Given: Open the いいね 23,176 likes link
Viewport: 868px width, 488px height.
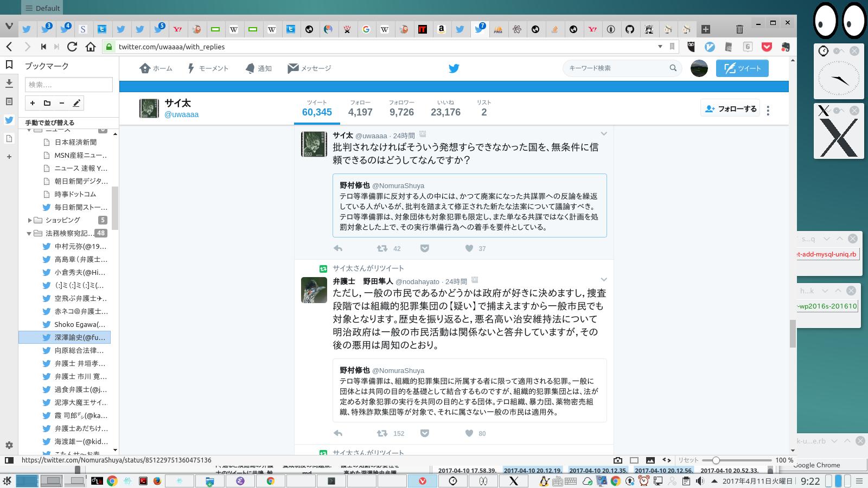Looking at the screenshot, I should [x=445, y=108].
